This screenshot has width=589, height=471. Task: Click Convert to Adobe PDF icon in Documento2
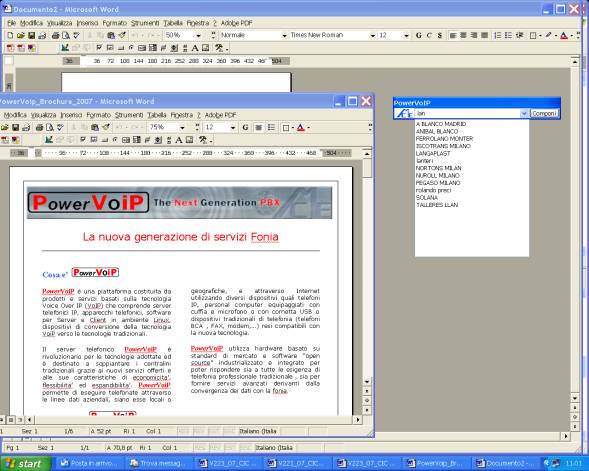(x=10, y=48)
